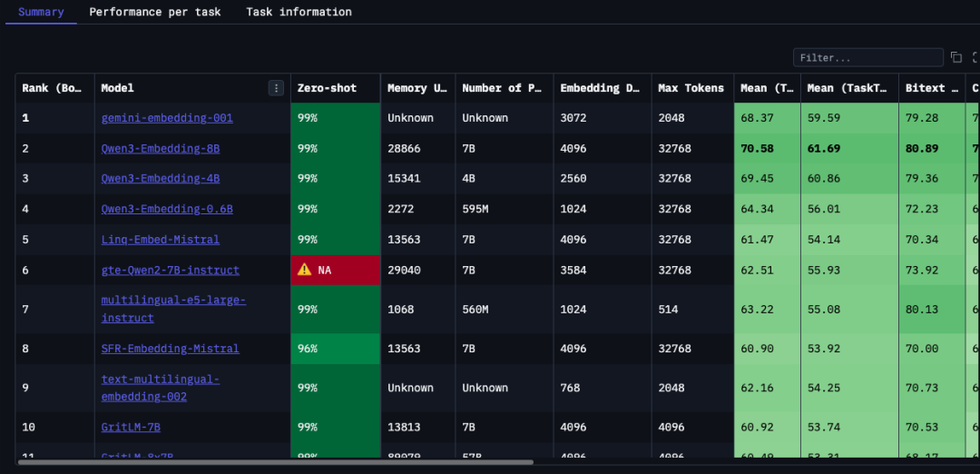
Task: Click the copy table icon beside Filter
Action: click(x=956, y=57)
